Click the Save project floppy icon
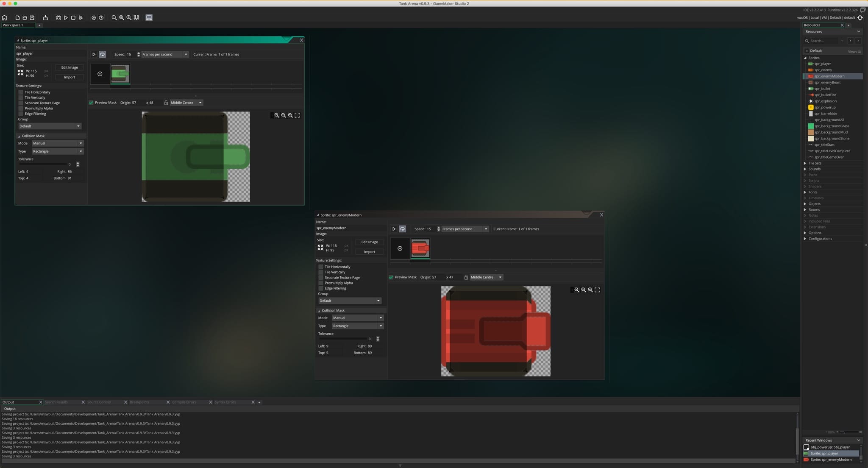 pyautogui.click(x=32, y=18)
